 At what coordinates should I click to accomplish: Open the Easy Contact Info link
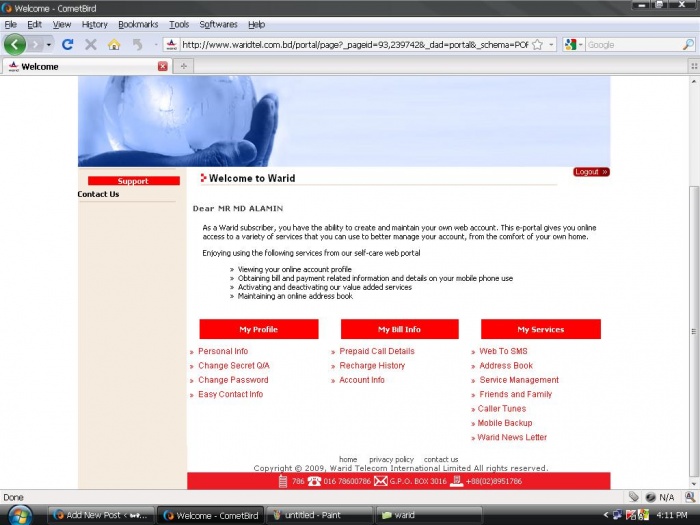230,394
